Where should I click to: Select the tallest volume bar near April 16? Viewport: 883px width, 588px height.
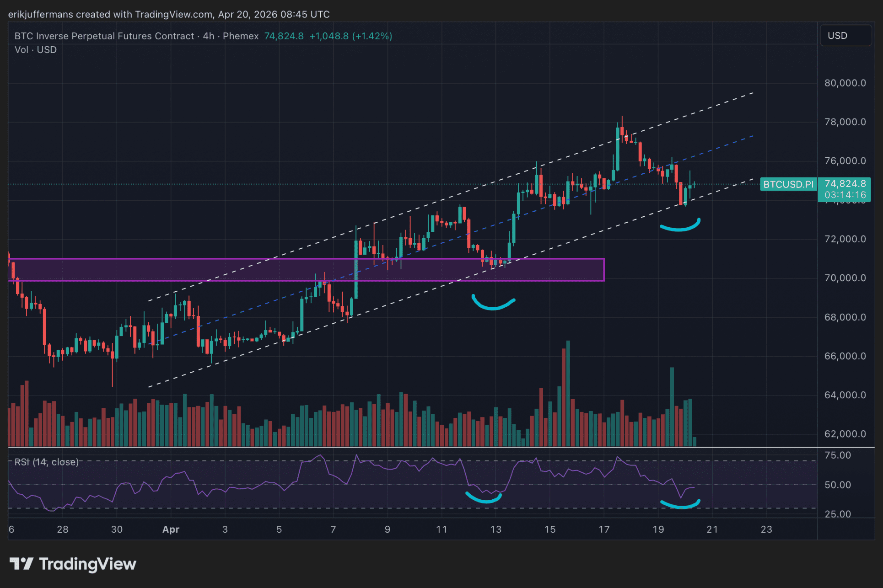click(568, 393)
